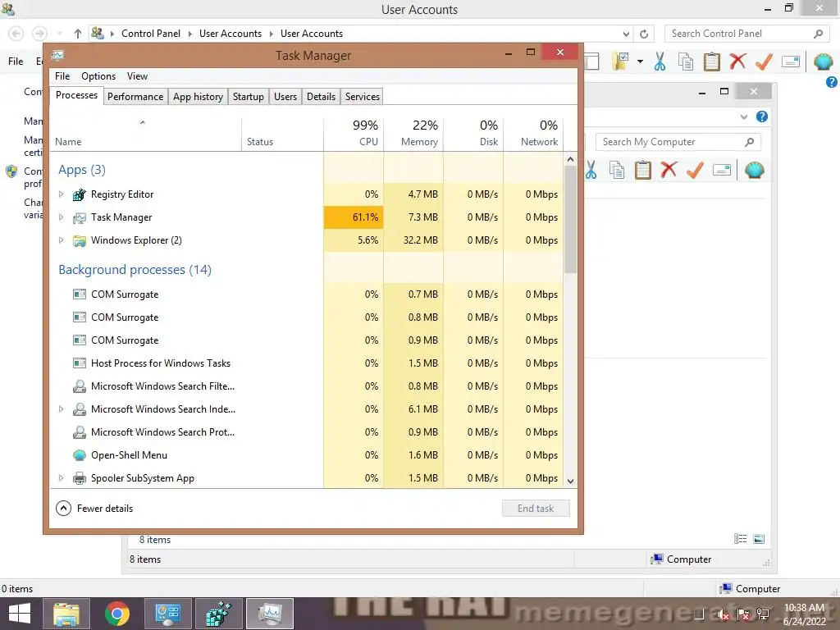Click email card icon in User Accounts toolbar

tap(791, 62)
